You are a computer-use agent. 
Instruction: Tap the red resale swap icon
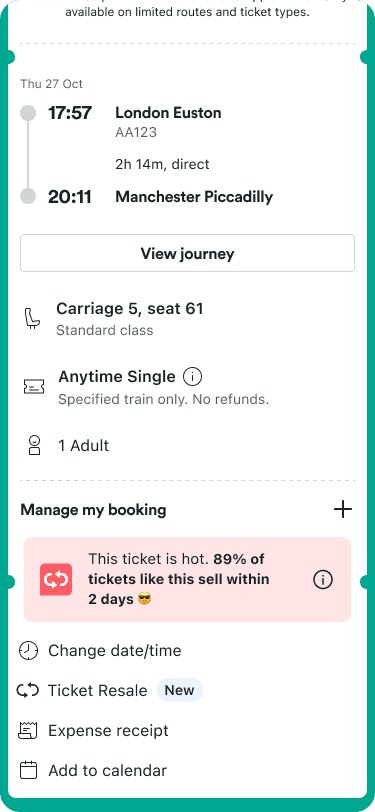[56, 580]
